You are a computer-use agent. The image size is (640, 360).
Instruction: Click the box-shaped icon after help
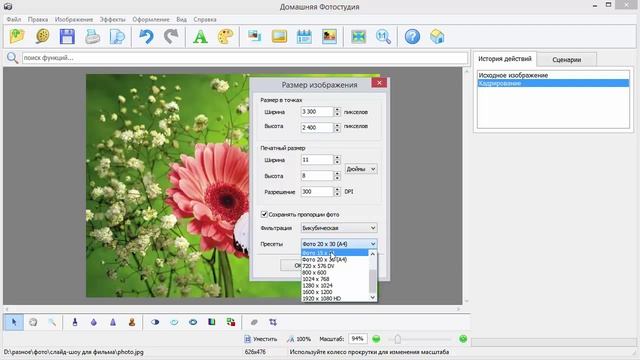tap(437, 37)
